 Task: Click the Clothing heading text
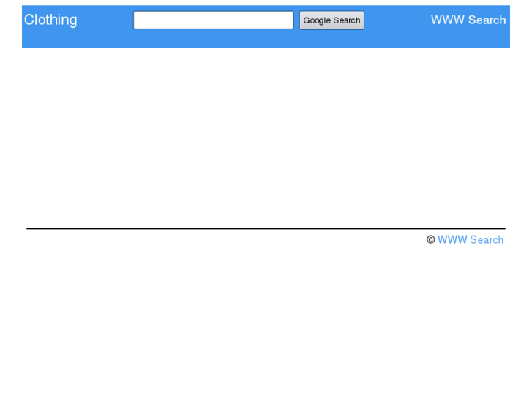50,20
